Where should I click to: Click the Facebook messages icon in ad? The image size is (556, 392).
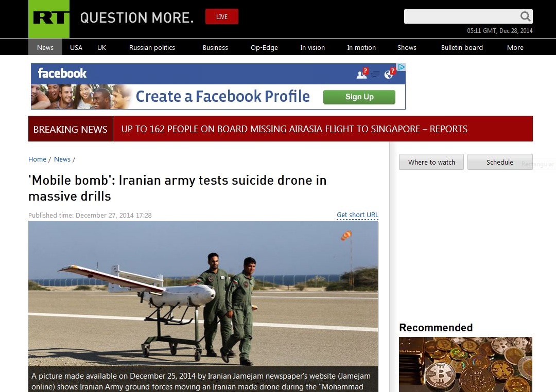tap(375, 74)
